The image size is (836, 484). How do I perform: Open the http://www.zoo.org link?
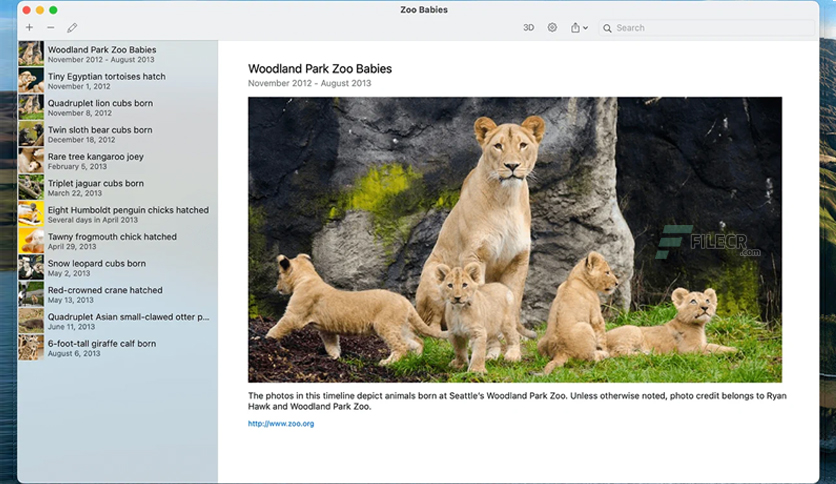pos(281,424)
